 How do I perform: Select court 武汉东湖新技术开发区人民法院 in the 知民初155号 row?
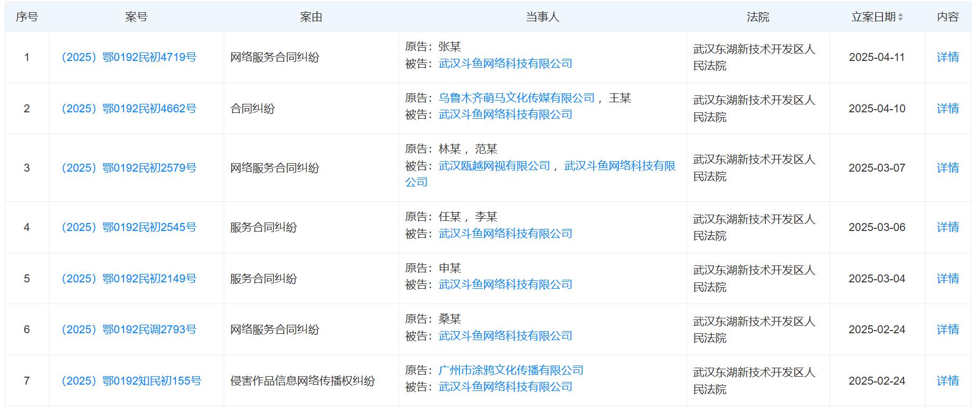[754, 381]
